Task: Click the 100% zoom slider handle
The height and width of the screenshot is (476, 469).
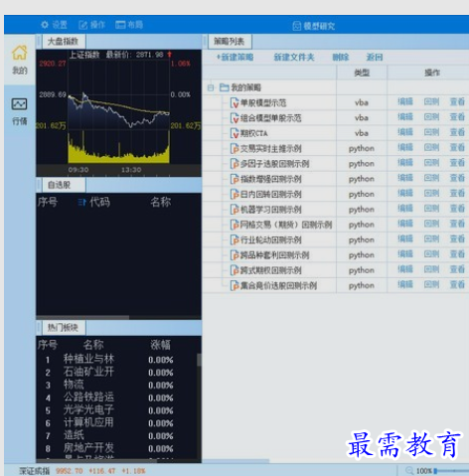Action: (x=436, y=471)
